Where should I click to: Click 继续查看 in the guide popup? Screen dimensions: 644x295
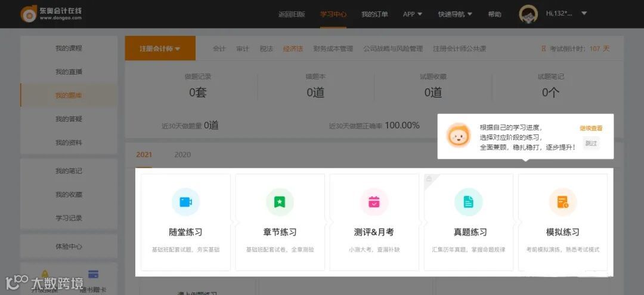(x=591, y=128)
